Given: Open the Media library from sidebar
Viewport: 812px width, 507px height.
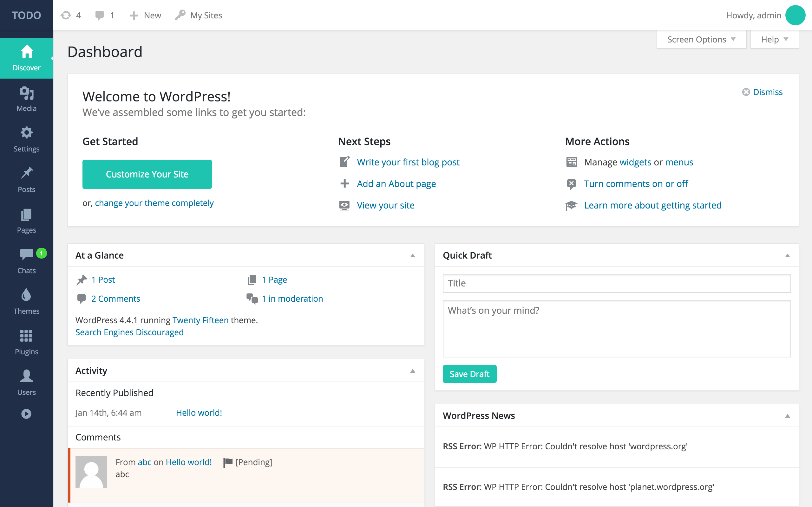Looking at the screenshot, I should [x=26, y=98].
